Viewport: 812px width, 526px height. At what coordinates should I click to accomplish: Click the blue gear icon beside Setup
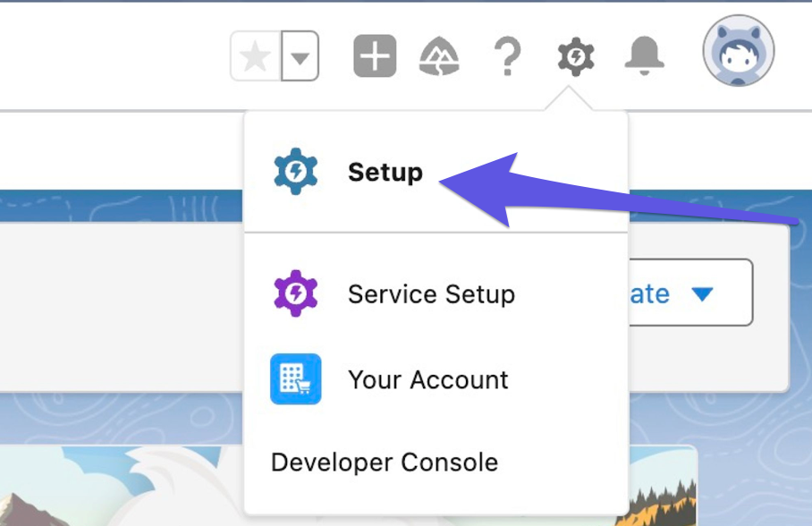(296, 172)
